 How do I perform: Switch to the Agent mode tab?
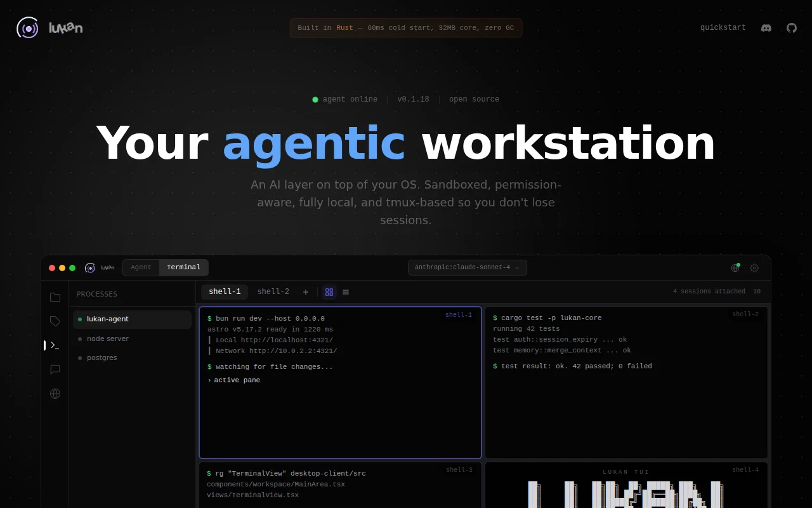point(141,267)
